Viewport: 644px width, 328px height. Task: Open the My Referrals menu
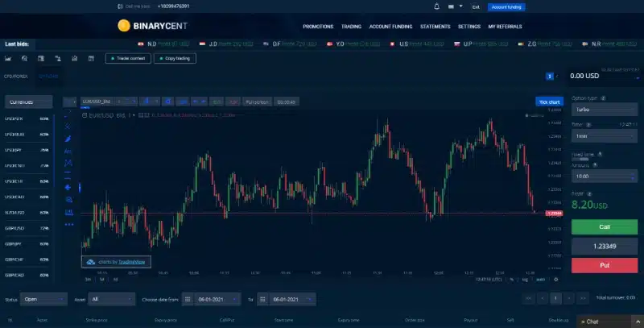[x=505, y=27]
